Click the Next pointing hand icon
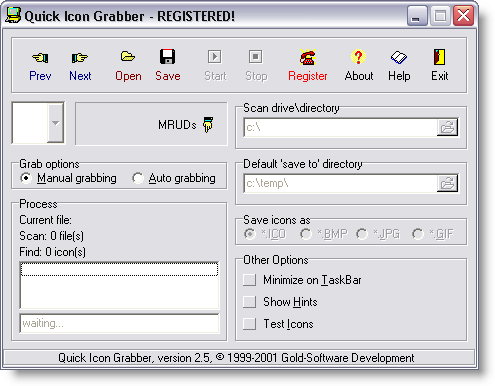The height and width of the screenshot is (386, 495). pos(80,58)
